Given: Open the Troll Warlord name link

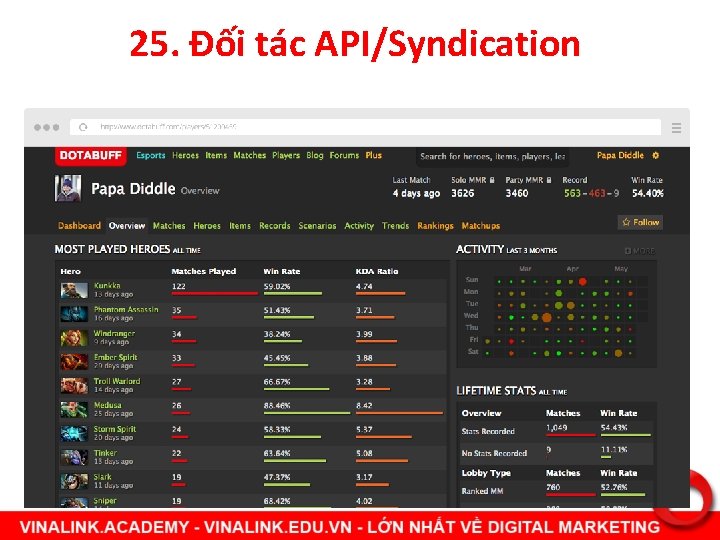Looking at the screenshot, I should (x=117, y=381).
